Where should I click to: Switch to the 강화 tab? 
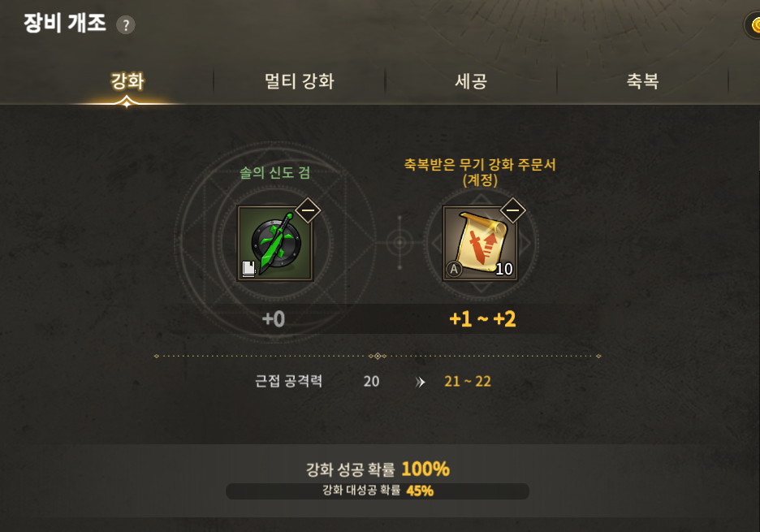click(x=127, y=81)
